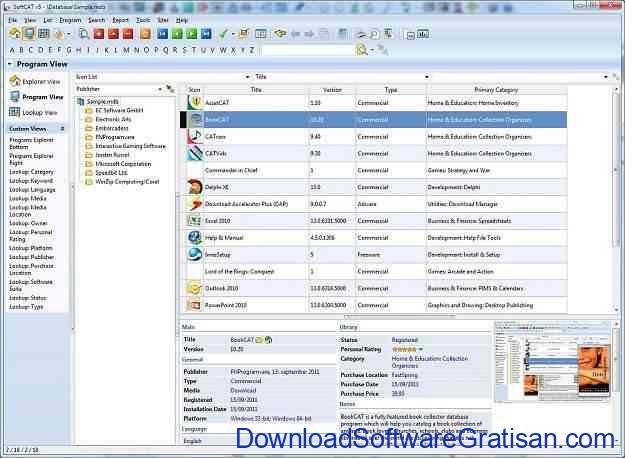Open the Program menu
This screenshot has width=625, height=458.
click(x=70, y=20)
